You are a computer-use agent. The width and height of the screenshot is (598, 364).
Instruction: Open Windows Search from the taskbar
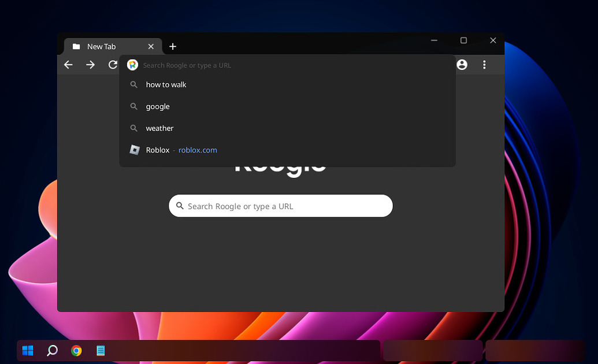pyautogui.click(x=52, y=350)
